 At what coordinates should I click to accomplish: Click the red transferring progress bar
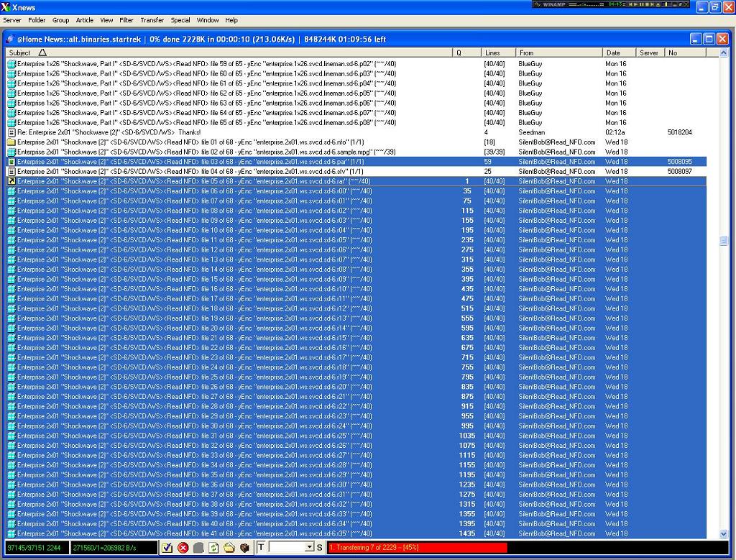(x=418, y=547)
